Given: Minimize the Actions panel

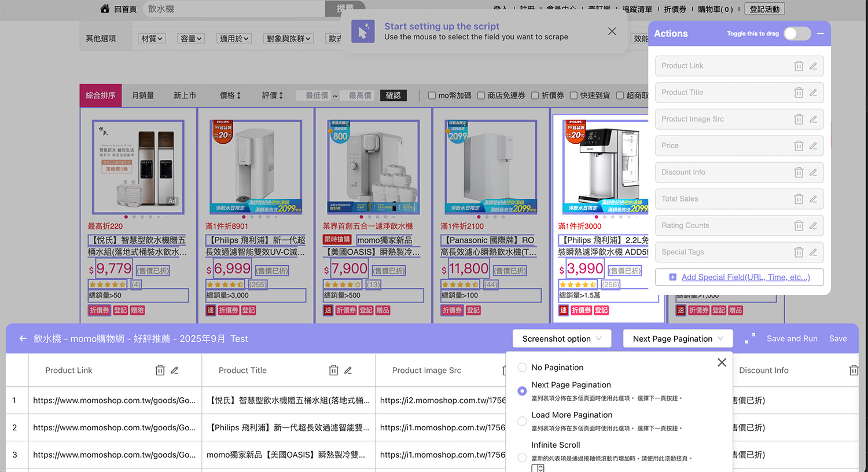Looking at the screenshot, I should coord(821,34).
